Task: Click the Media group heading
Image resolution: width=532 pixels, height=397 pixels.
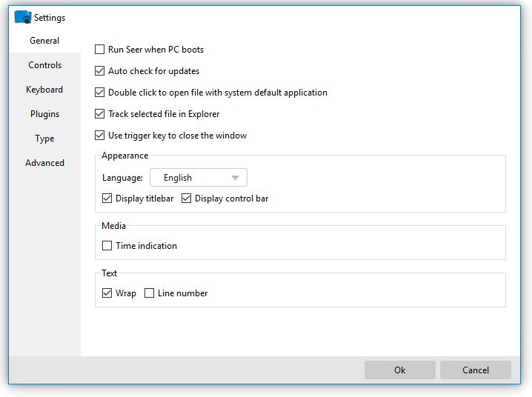Action: pyautogui.click(x=113, y=226)
